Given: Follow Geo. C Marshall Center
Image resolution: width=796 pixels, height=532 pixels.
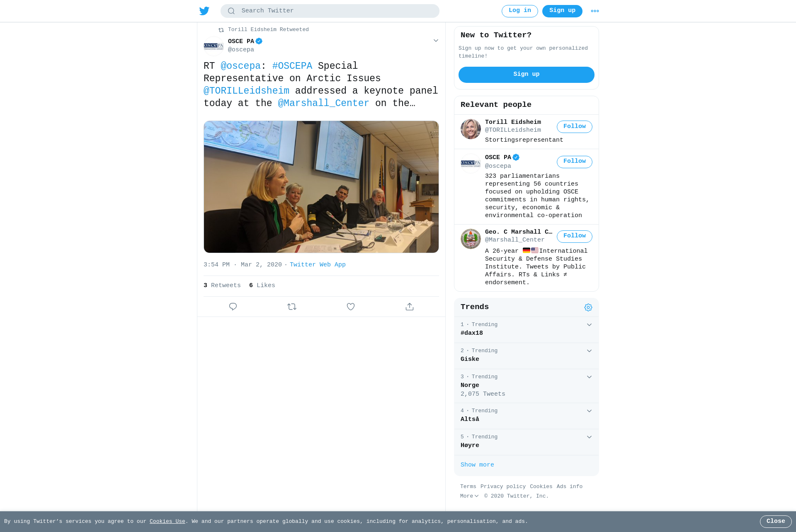Looking at the screenshot, I should 575,236.
